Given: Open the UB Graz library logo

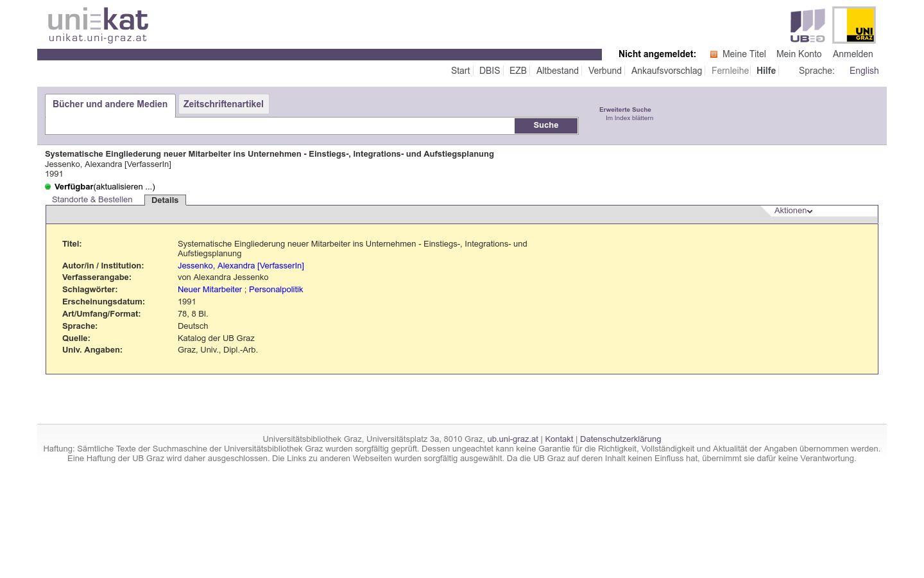Looking at the screenshot, I should click(807, 26).
